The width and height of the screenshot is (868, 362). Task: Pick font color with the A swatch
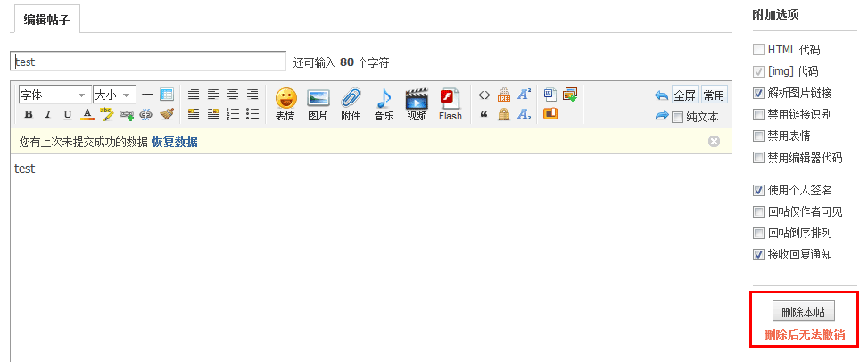(x=87, y=114)
